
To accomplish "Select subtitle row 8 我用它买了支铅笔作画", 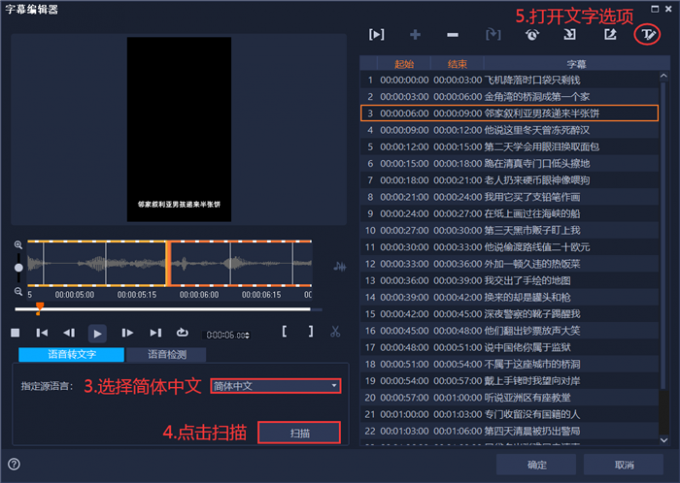I will (x=509, y=197).
